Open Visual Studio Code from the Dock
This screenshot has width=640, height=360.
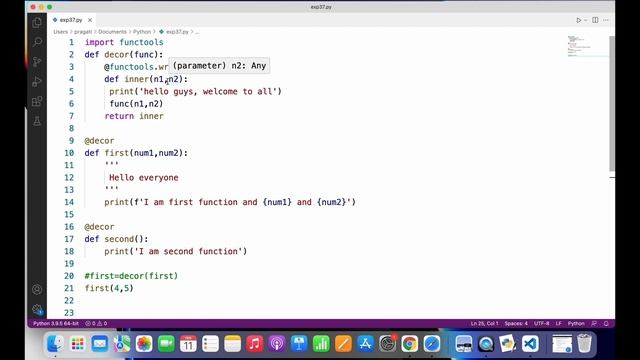point(530,343)
